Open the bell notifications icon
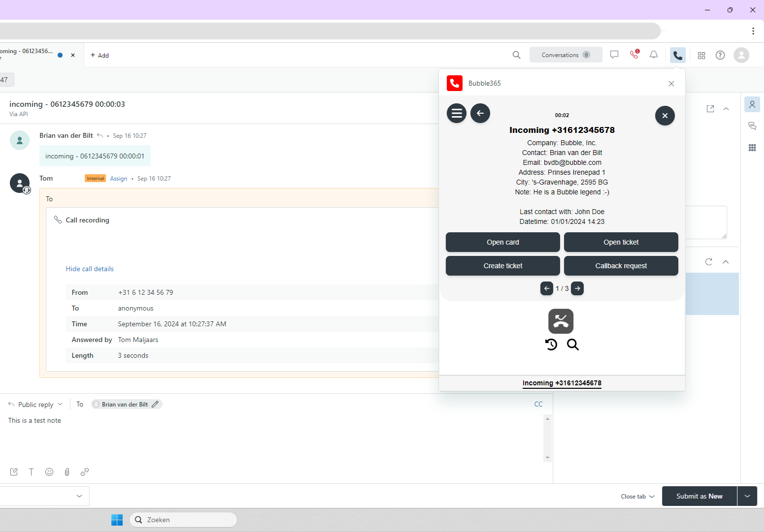Viewport: 764px width, 532px height. (653, 55)
